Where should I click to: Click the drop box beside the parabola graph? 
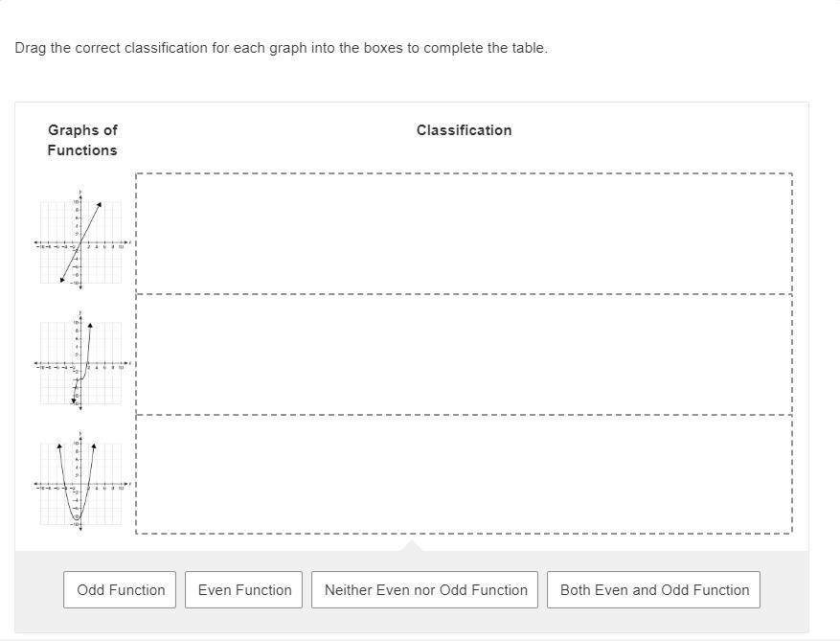464,474
